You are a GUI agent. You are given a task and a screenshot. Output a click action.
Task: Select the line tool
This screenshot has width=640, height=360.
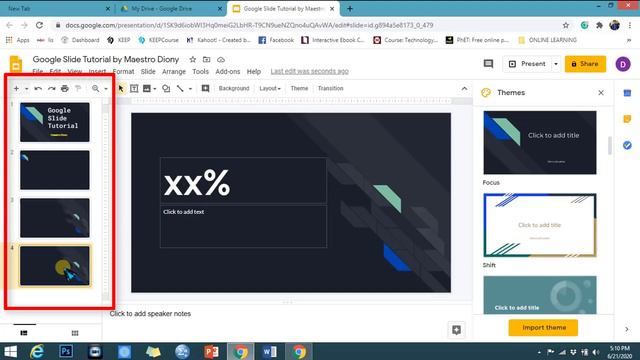coord(180,89)
